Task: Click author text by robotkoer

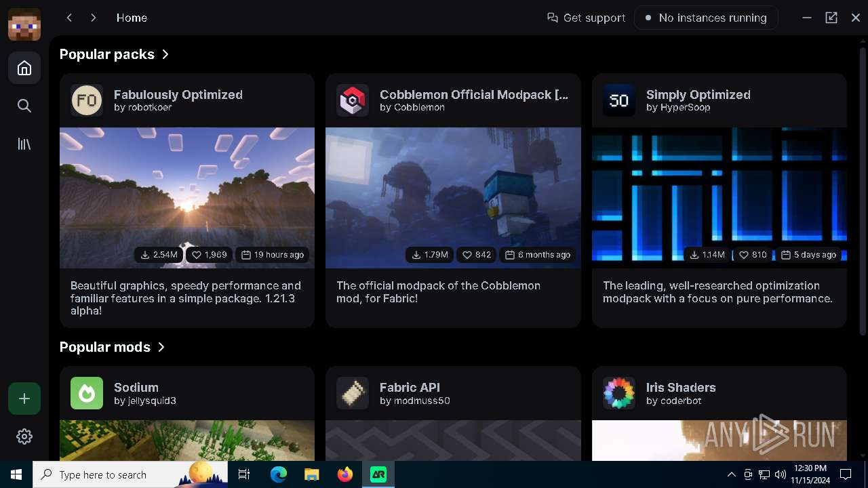Action: 142,107
